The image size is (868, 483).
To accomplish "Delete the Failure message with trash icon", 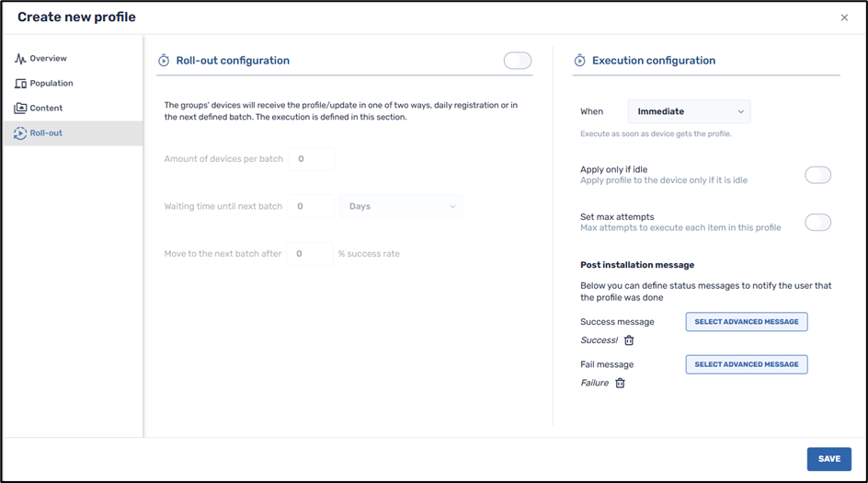I will tap(620, 383).
